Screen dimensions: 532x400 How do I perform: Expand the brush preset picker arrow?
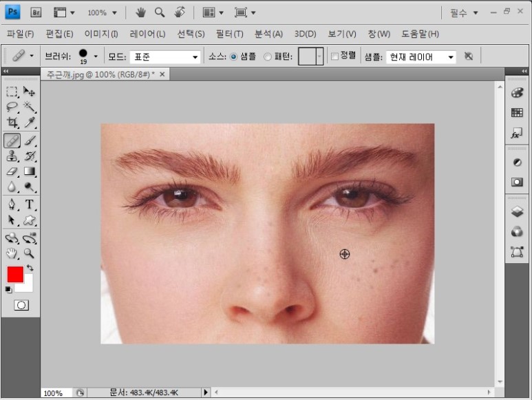95,56
